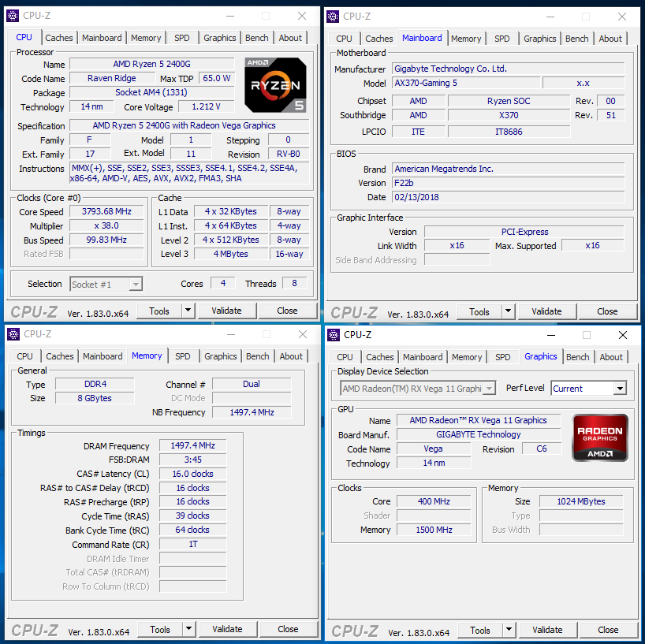Switch to the Bench tab in the Memory window
The height and width of the screenshot is (644, 645).
(x=257, y=356)
